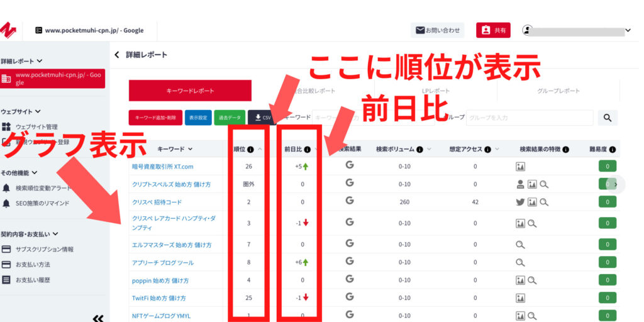Click the magnifier search button
Viewport: 644px width, 322px height.
[x=608, y=118]
